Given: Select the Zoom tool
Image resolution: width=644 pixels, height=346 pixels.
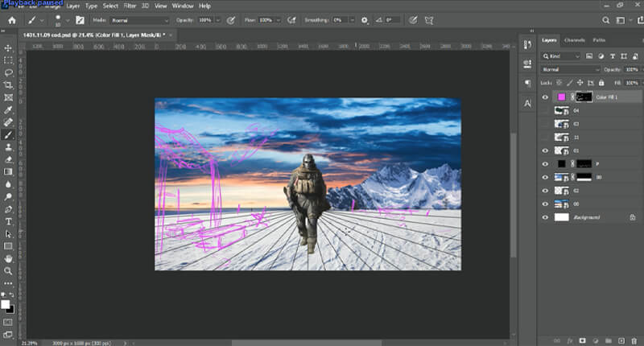Looking at the screenshot, I should pos(8,271).
